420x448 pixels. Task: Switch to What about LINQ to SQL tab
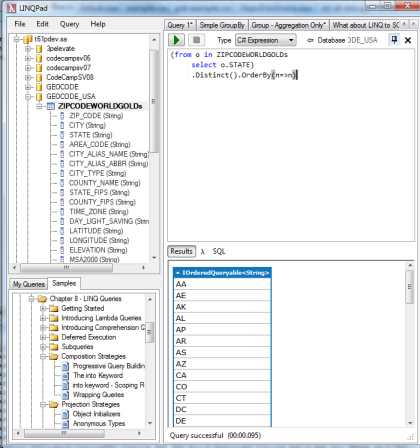(365, 25)
